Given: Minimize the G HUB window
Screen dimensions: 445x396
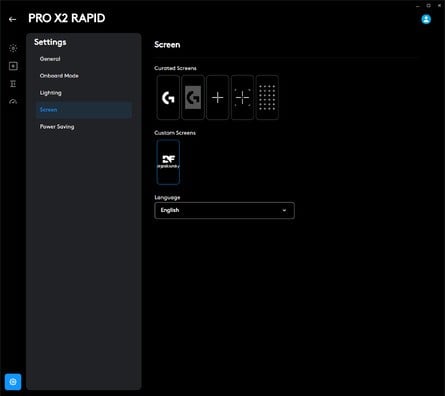Looking at the screenshot, I should (418, 6).
